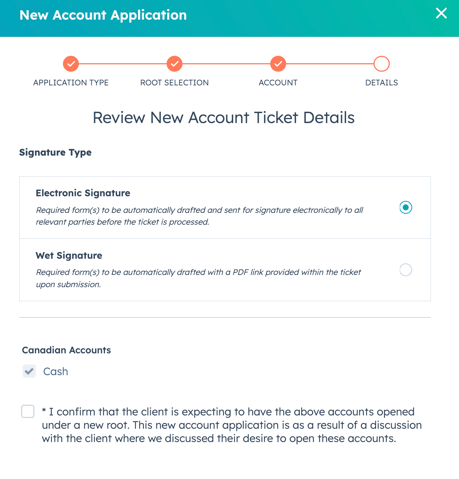
Task: Close the New Account Application dialog
Action: click(441, 13)
